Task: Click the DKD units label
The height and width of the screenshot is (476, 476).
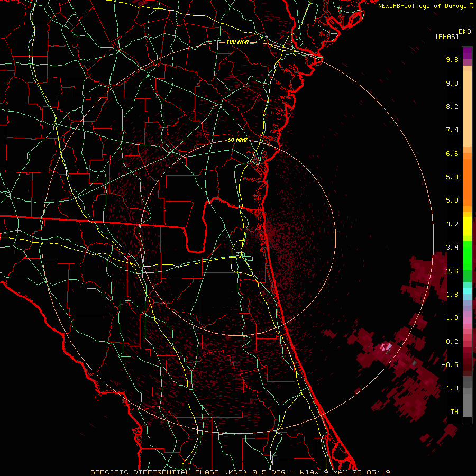Action: pyautogui.click(x=465, y=32)
